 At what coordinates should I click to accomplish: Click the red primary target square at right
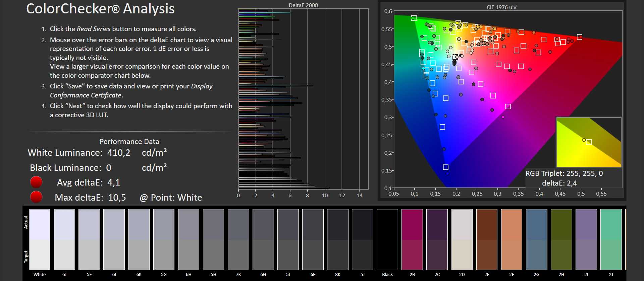580,37
